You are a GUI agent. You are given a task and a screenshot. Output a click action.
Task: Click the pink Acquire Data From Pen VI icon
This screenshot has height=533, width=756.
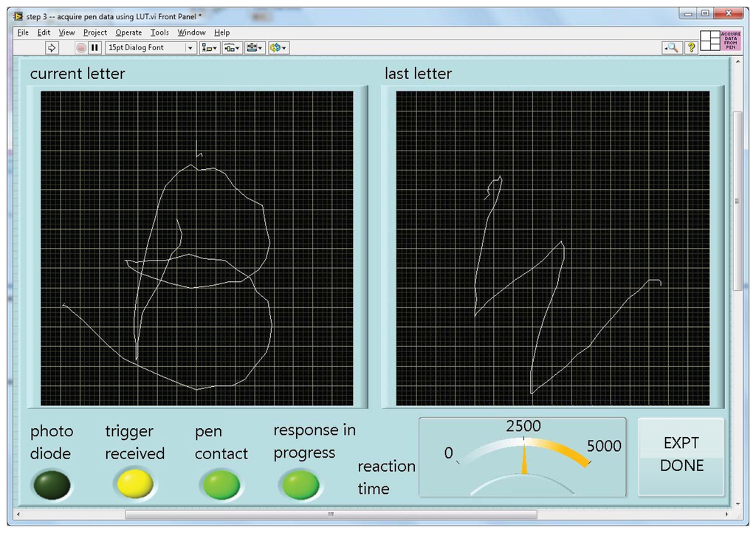[x=730, y=41]
